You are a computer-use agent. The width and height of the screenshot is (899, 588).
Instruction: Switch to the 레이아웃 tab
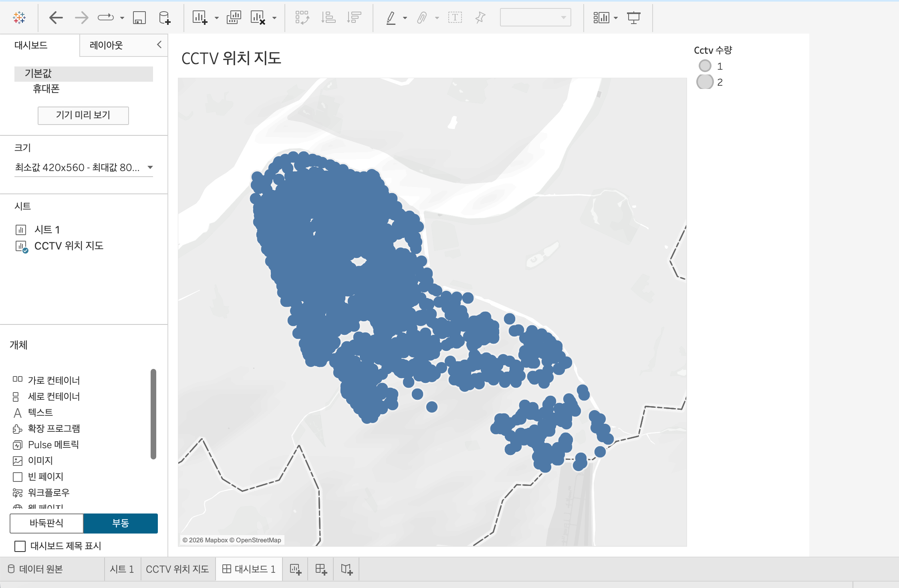(106, 45)
